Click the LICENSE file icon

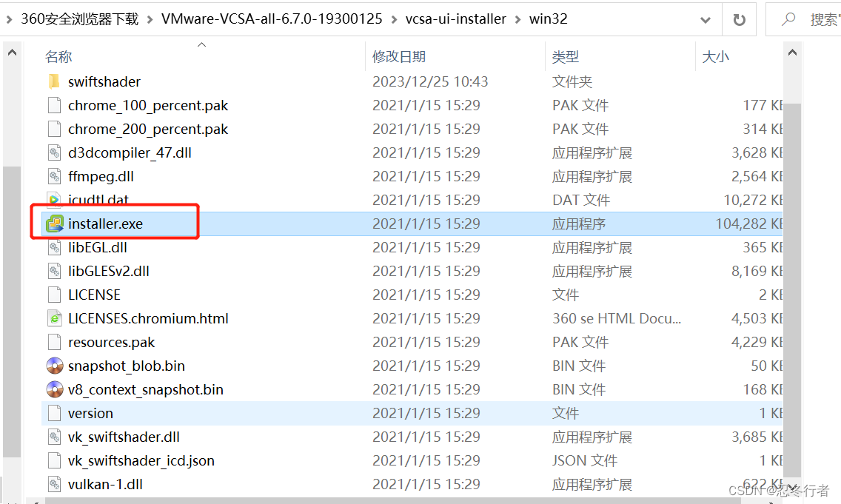coord(54,295)
